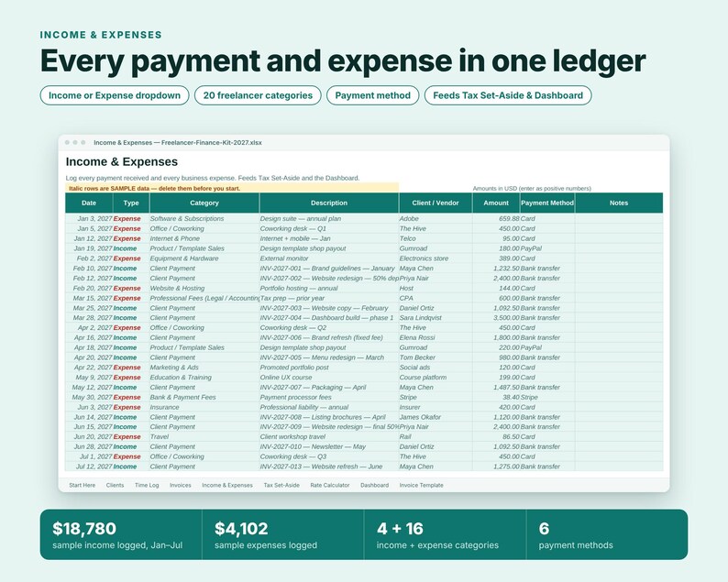Click the 'Electronics store' vendor cell
728x582 pixels.
click(x=436, y=258)
